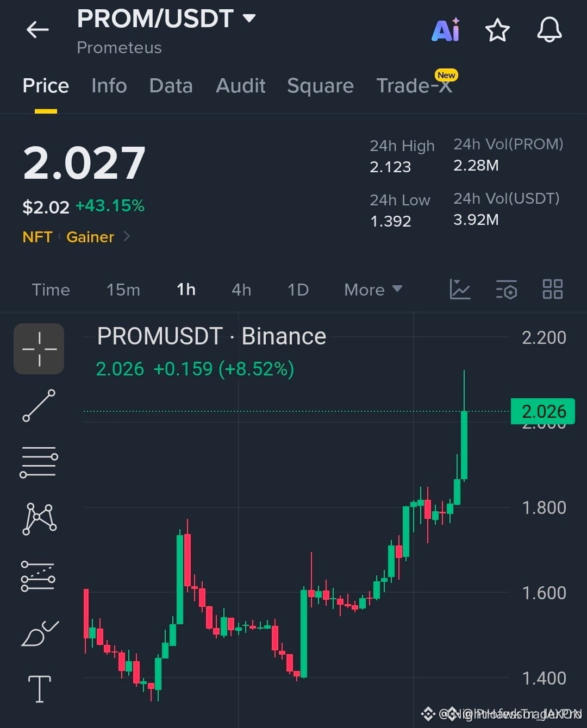Click the 1.800 price axis label
This screenshot has width=587, height=728.
pyautogui.click(x=544, y=507)
